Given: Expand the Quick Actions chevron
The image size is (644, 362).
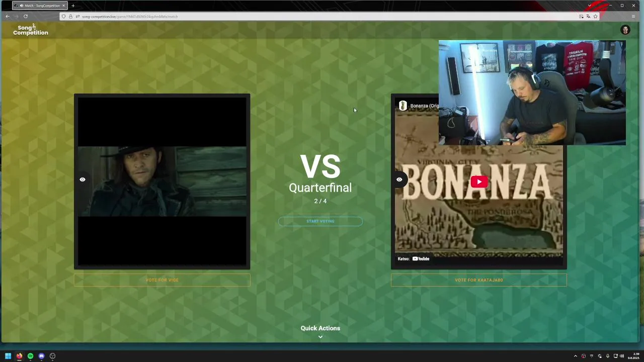Looking at the screenshot, I should 320,337.
